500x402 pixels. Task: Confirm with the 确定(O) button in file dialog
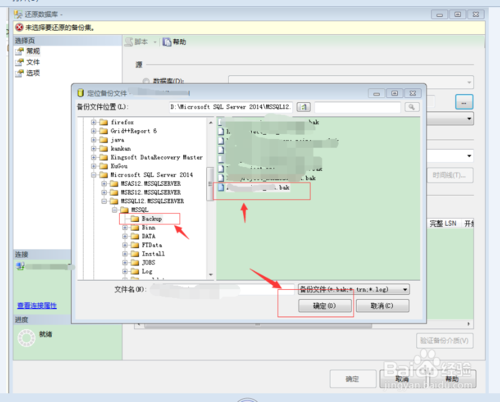(x=325, y=306)
